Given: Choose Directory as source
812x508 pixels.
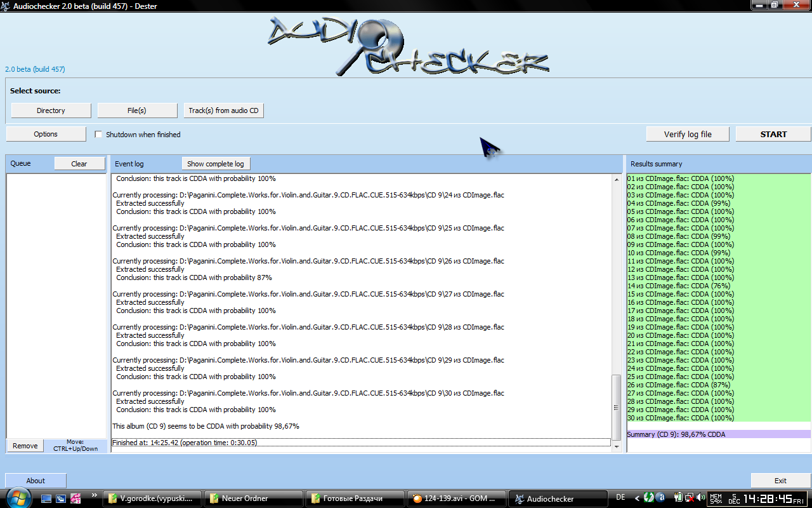Looking at the screenshot, I should coord(51,110).
